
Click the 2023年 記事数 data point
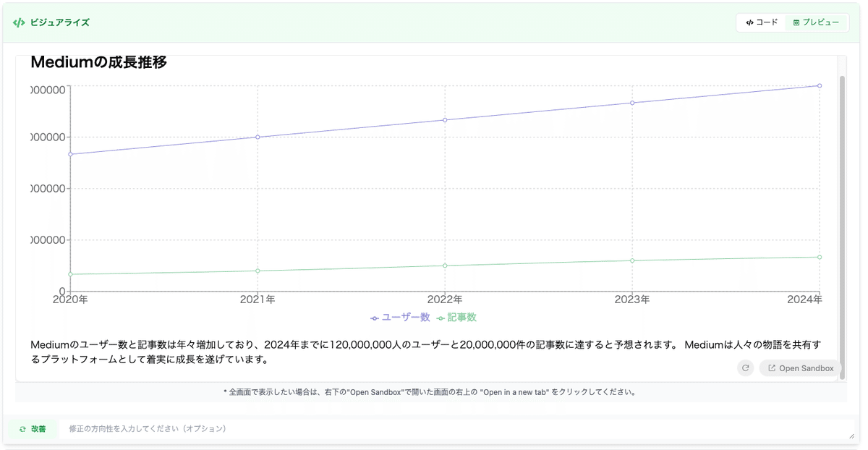coord(632,260)
